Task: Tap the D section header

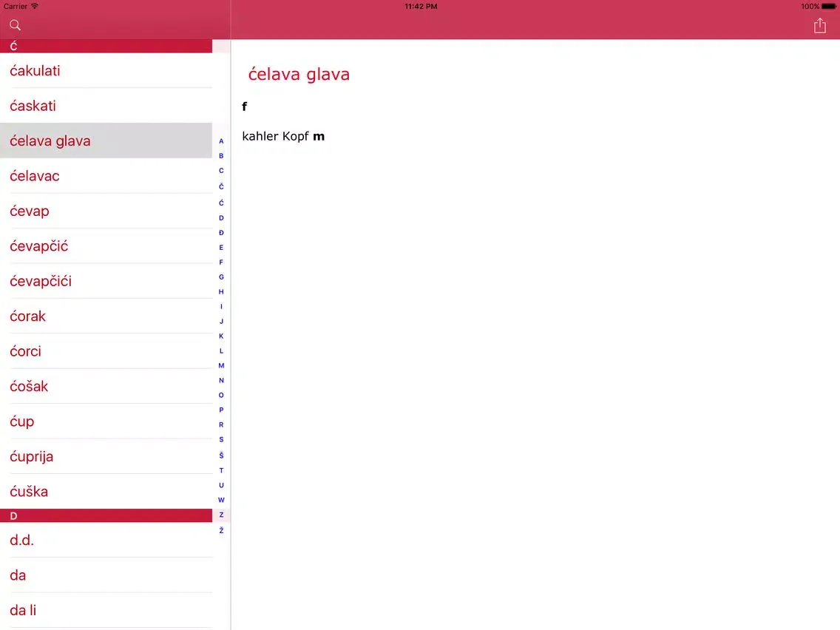Action: [106, 516]
